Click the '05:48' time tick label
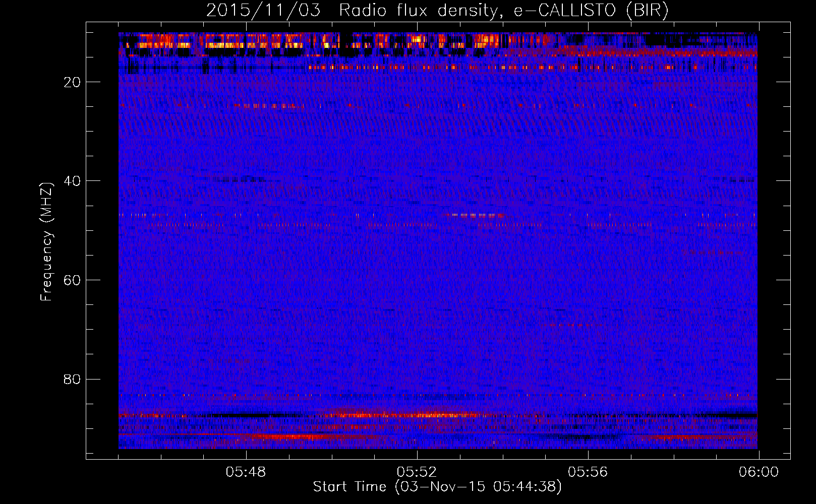This screenshot has width=816, height=504. pyautogui.click(x=246, y=472)
